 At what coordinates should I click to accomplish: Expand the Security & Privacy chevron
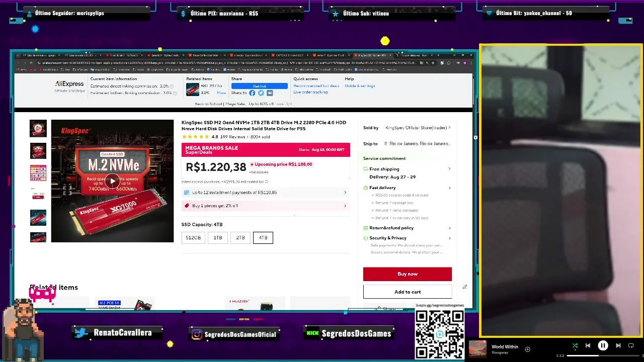tap(449, 238)
